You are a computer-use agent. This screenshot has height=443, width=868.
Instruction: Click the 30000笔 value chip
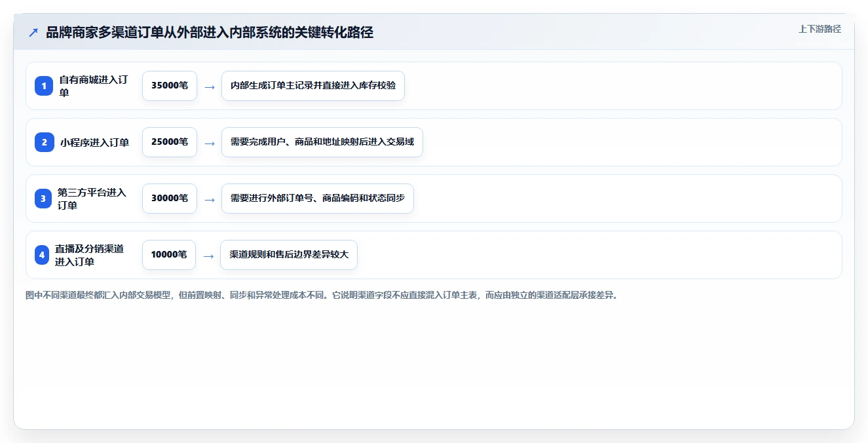coord(170,199)
